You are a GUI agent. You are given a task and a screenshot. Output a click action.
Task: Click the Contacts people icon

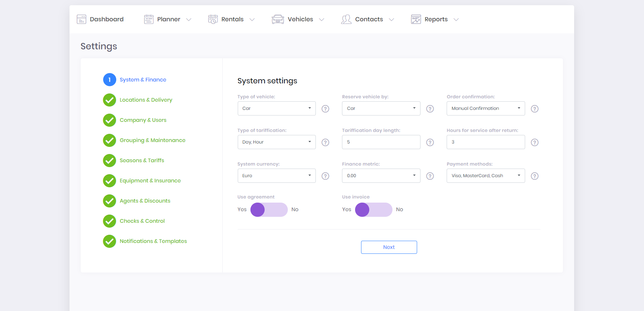click(x=346, y=19)
